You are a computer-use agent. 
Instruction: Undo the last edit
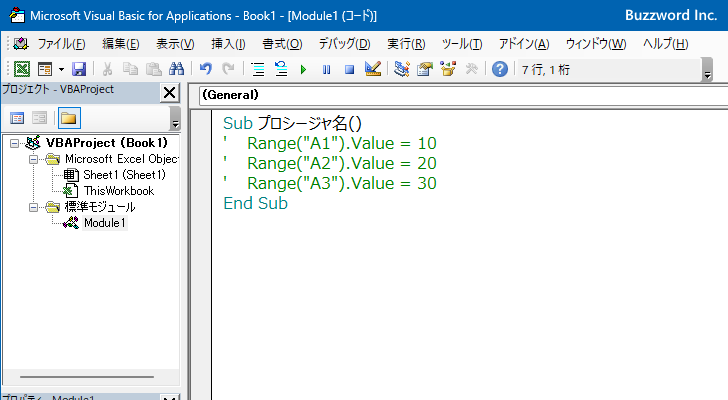click(x=206, y=69)
